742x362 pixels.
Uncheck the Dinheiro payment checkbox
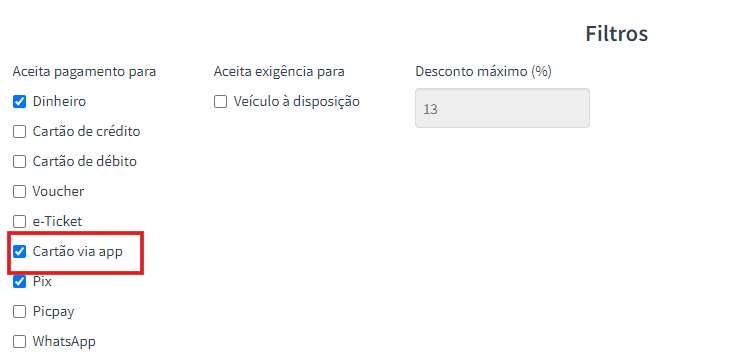pyautogui.click(x=19, y=102)
